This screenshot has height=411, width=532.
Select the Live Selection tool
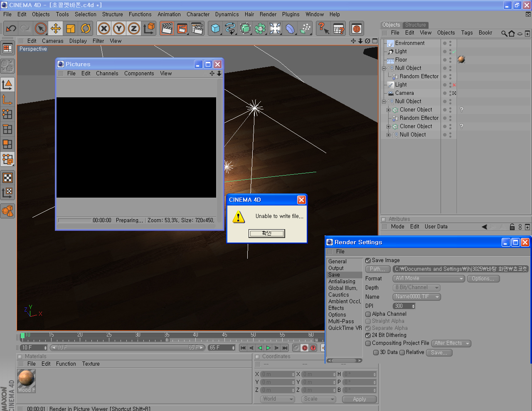[x=40, y=28]
